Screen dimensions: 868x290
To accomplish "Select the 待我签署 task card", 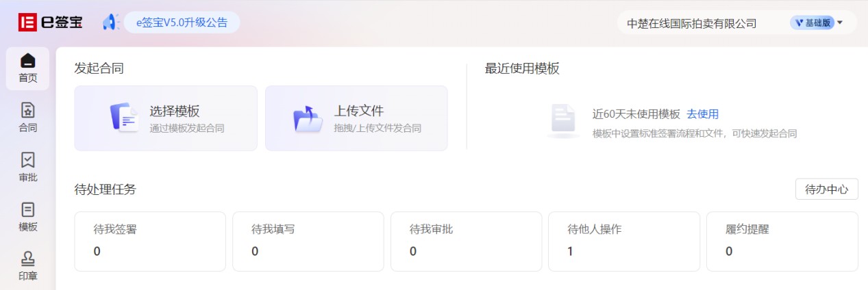I will tap(150, 241).
